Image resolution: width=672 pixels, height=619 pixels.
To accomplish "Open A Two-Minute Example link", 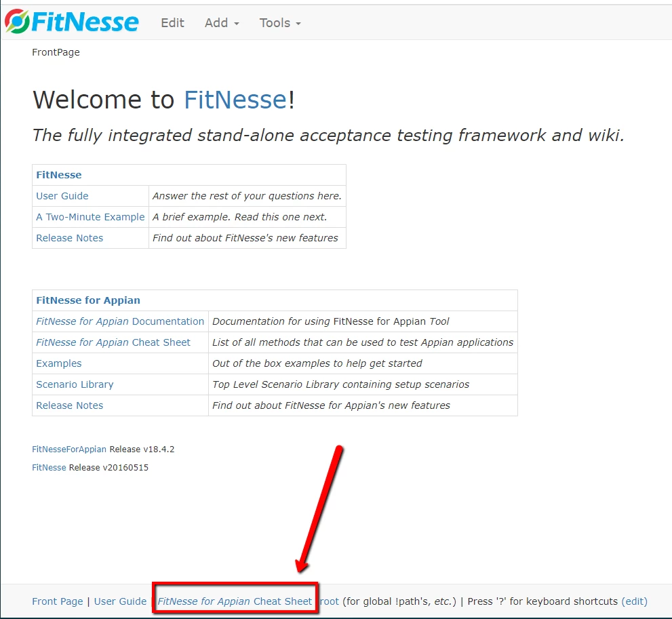I will point(90,217).
